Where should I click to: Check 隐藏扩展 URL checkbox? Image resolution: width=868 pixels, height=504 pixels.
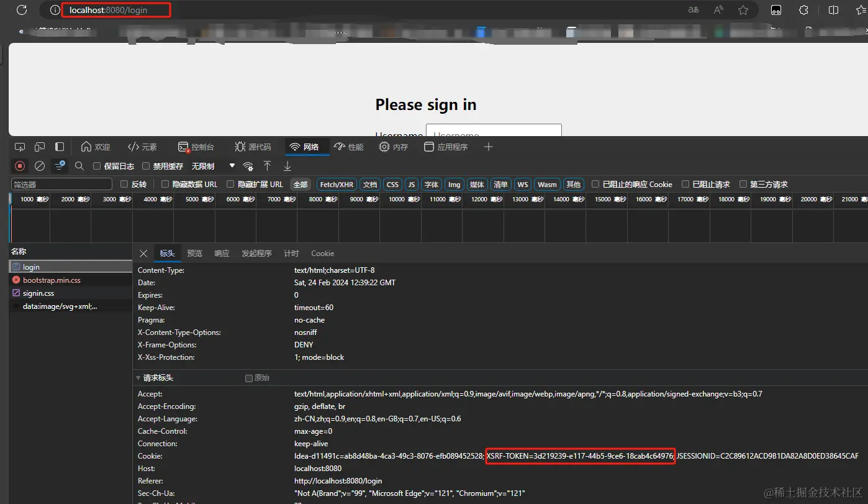tap(230, 185)
